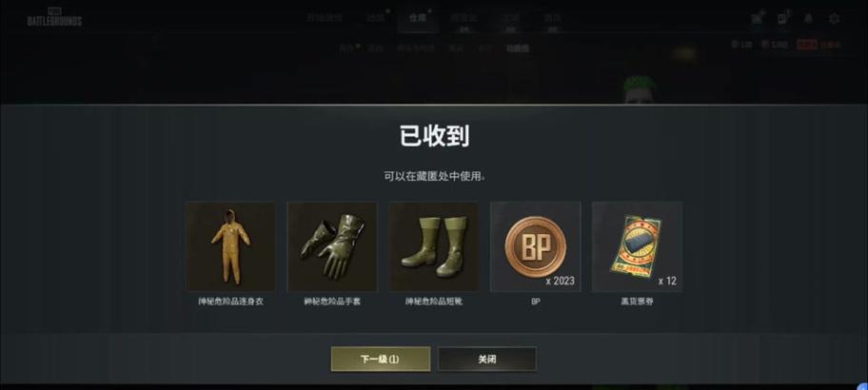Click the x 12 ticket quantity label
This screenshot has height=390, width=868.
(x=667, y=281)
